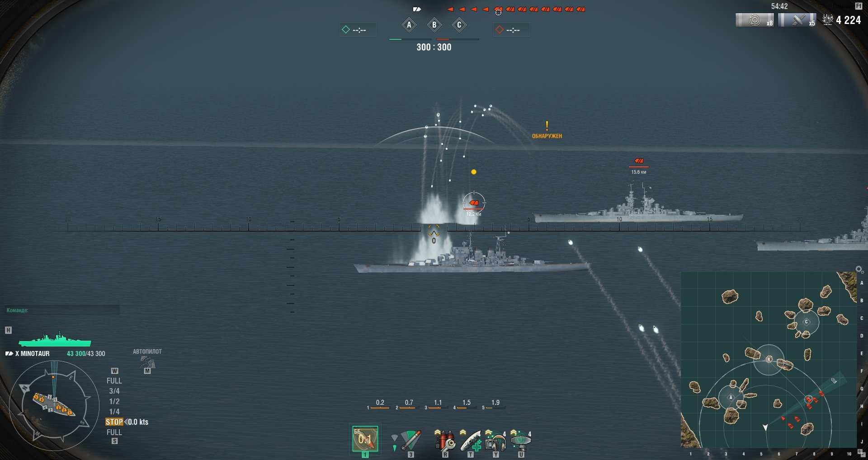The image size is (868, 460).
Task: Expand the minimap with corner resize icon
Action: coord(861,454)
